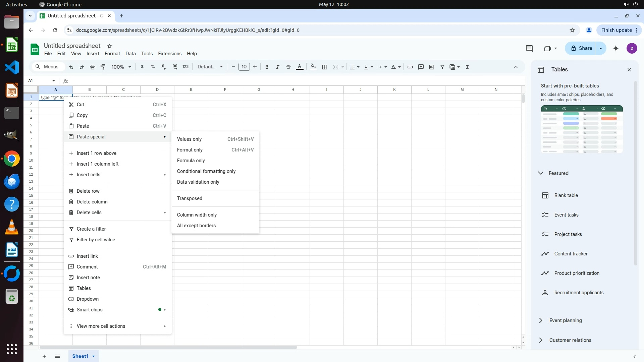Select Values only paste option
Viewport: 644px width, 362px height.
click(x=189, y=139)
